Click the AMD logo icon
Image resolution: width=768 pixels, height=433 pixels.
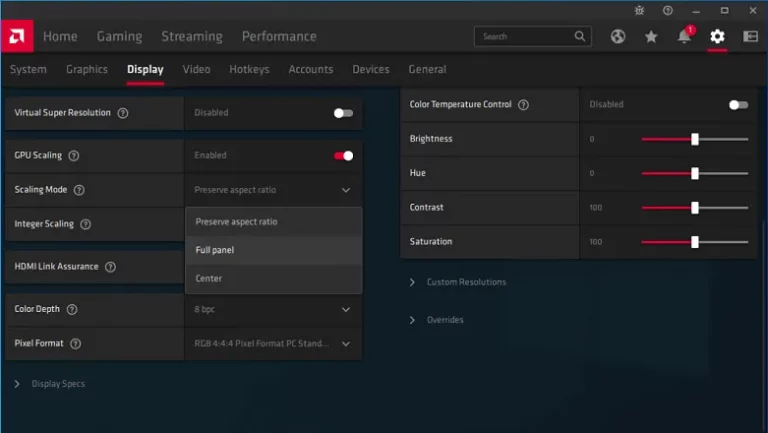17,36
